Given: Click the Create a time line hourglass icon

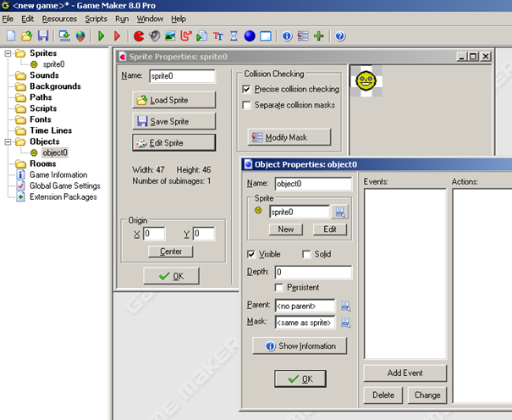Looking at the screenshot, I should (x=234, y=36).
